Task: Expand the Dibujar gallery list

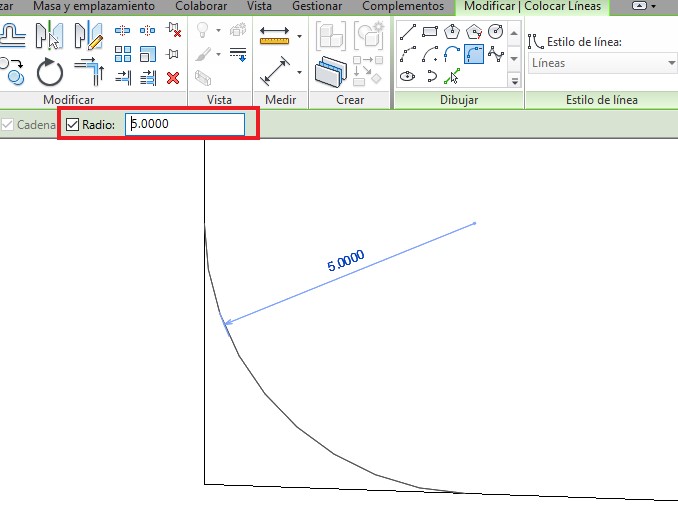Action: [x=517, y=78]
